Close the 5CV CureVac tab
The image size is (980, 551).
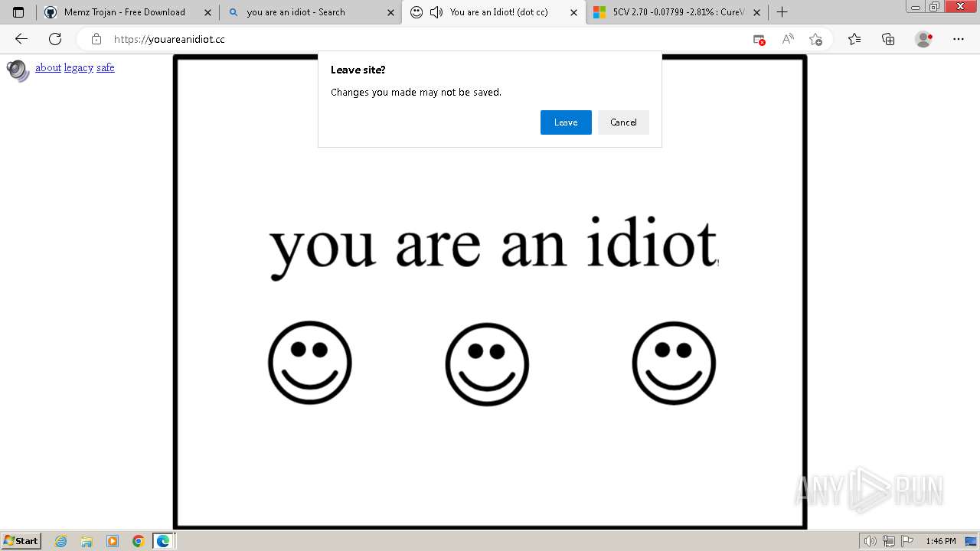click(x=756, y=12)
